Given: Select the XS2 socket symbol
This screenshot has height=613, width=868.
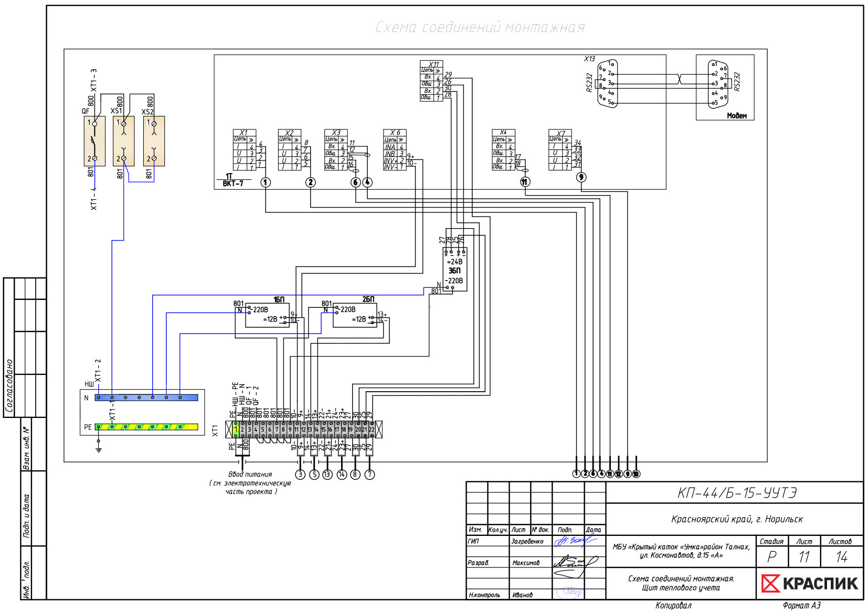Looking at the screenshot, I should pos(154,141).
